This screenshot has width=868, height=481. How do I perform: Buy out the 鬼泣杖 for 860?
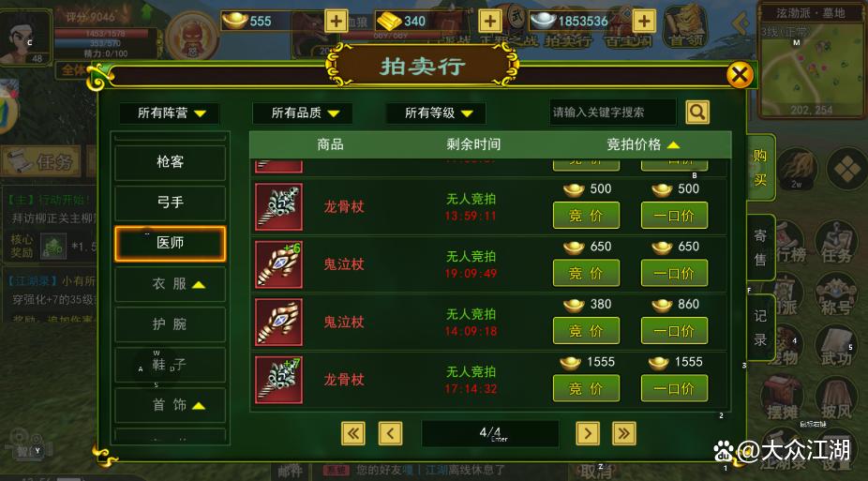(x=674, y=331)
